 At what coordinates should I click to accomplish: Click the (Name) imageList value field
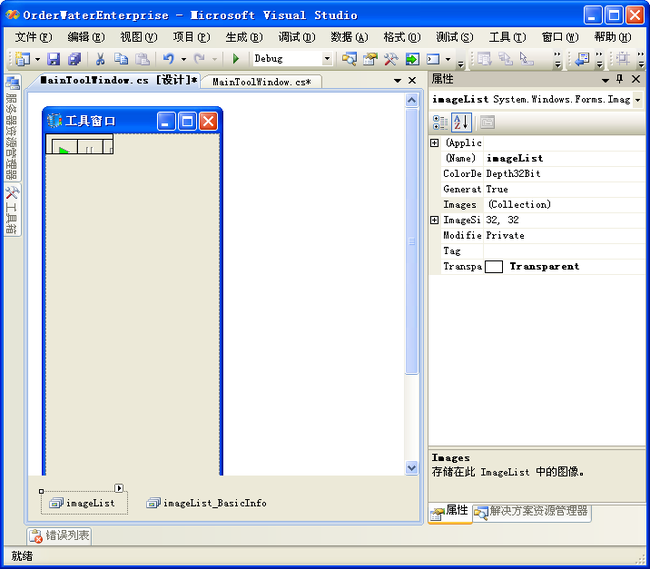tap(564, 158)
